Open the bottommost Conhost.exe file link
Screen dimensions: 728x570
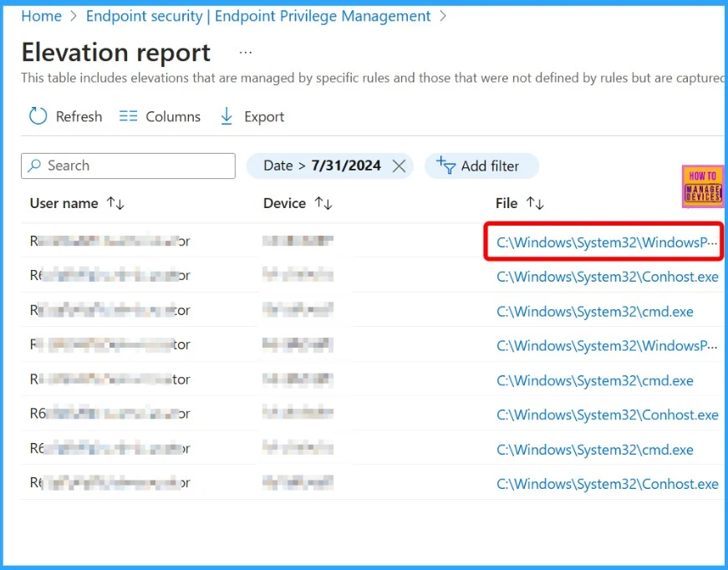(608, 484)
